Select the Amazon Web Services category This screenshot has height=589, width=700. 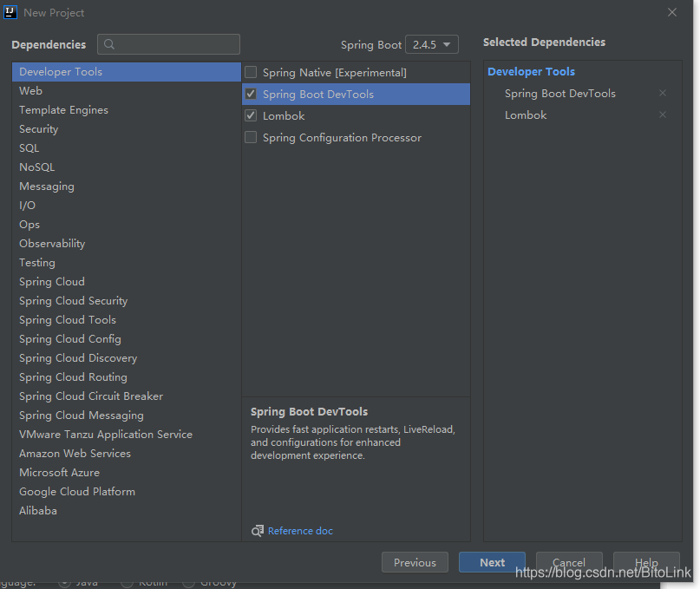point(127,454)
